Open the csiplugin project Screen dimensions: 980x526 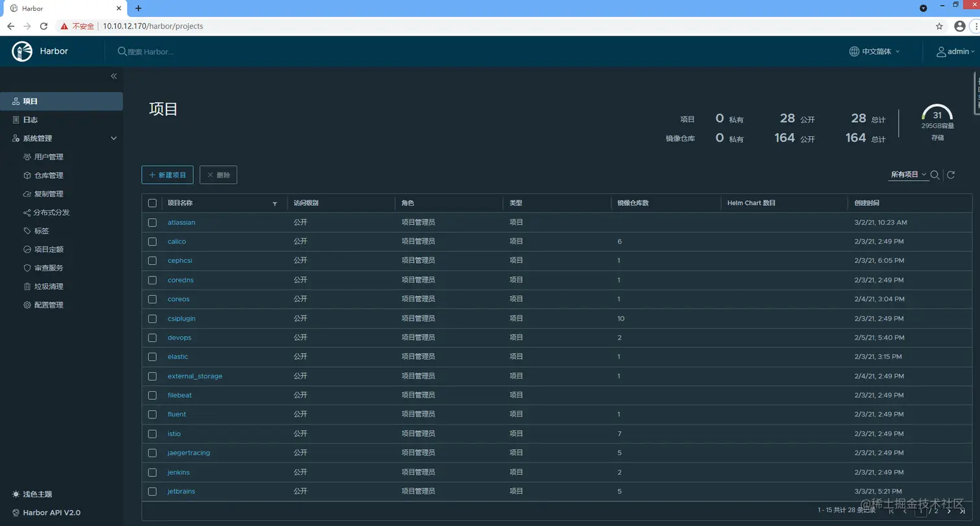pos(181,319)
